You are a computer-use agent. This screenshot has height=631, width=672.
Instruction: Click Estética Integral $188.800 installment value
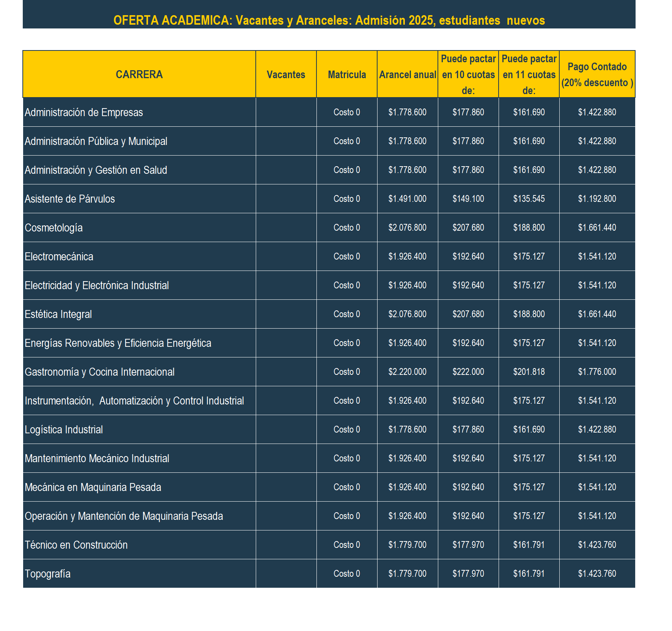[529, 314]
